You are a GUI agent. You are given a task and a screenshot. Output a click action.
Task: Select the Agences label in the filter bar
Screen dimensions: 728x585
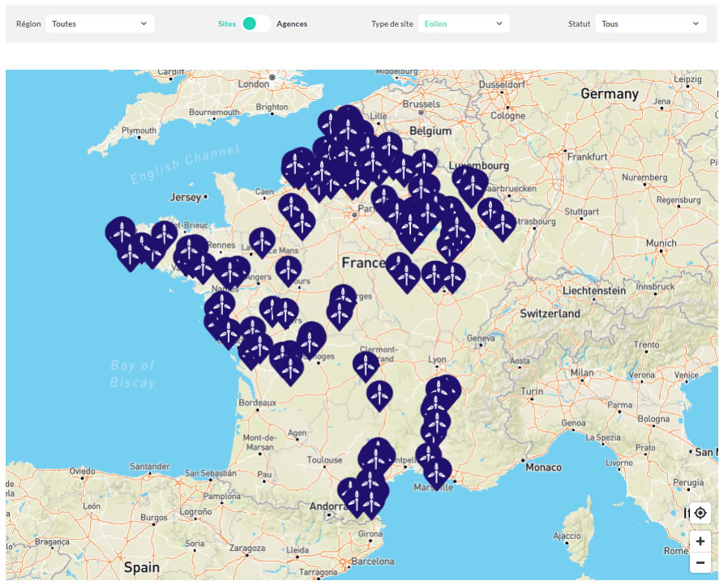click(291, 24)
